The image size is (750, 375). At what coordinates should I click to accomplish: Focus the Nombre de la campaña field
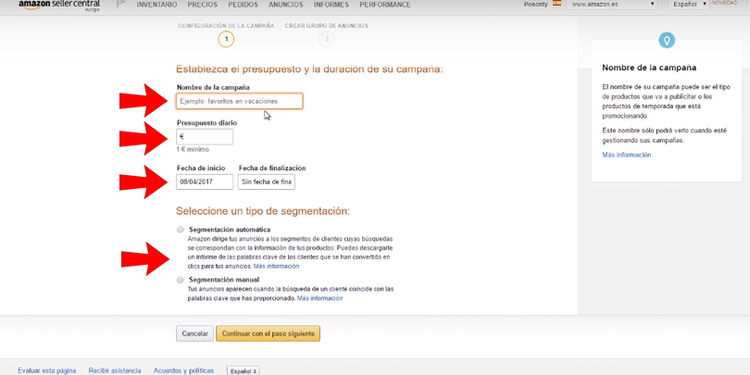coord(240,101)
